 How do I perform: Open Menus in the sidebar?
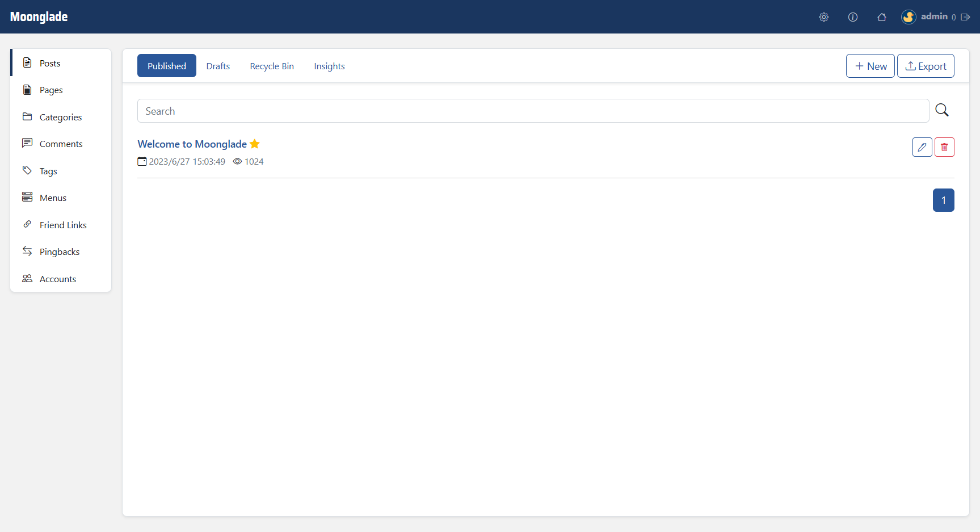click(61, 198)
